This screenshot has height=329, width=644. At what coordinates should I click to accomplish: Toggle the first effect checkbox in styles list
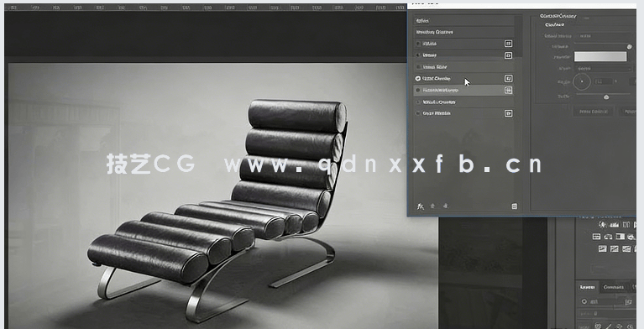tap(418, 44)
